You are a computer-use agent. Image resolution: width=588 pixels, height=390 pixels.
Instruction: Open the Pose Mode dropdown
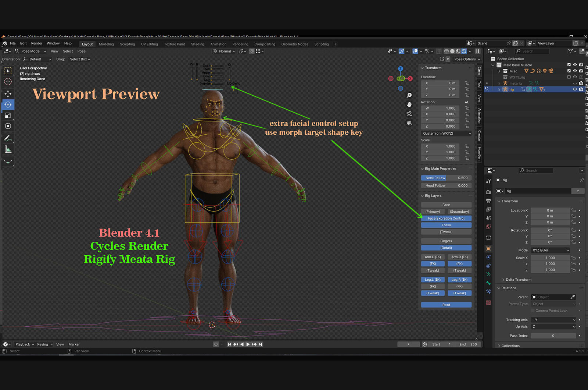pyautogui.click(x=31, y=51)
